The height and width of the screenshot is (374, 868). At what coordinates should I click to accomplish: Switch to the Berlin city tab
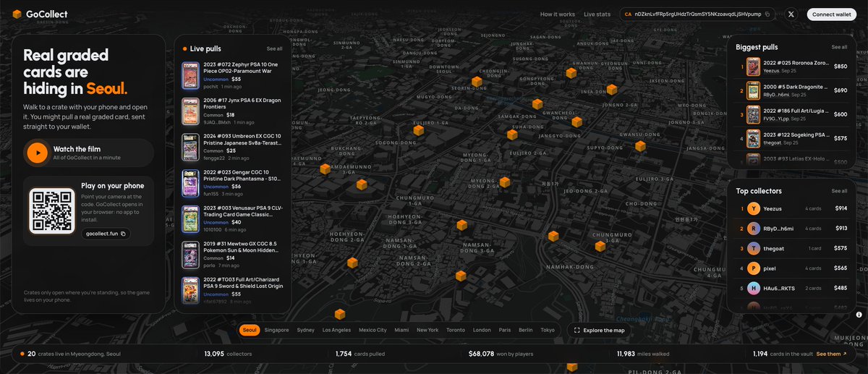[x=526, y=330]
